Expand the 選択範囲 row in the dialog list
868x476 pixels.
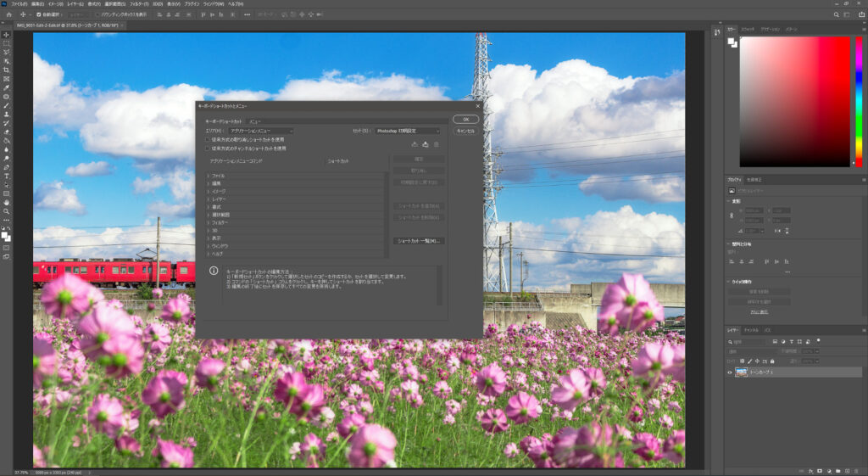[x=209, y=215]
